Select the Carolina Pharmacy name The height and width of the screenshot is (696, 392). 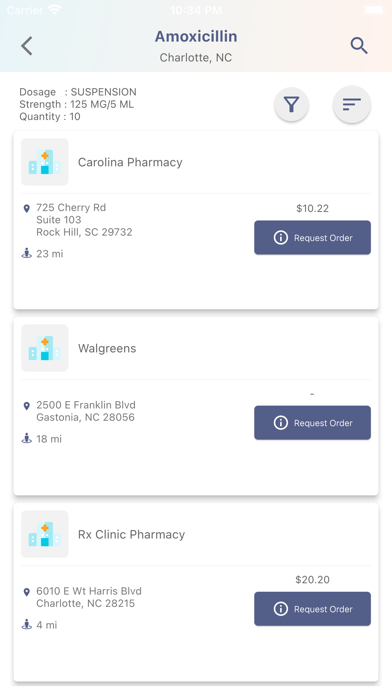130,162
